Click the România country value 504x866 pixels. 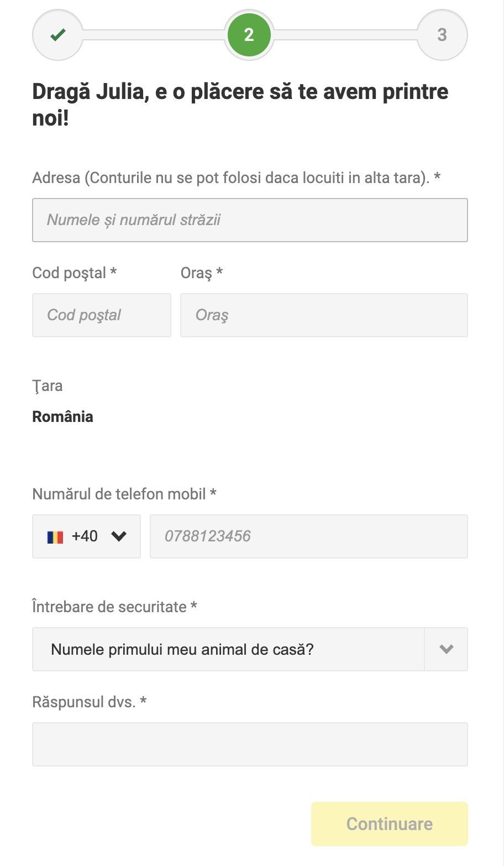63,416
